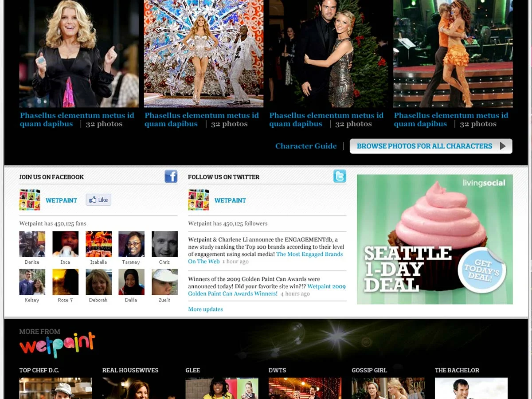The height and width of the screenshot is (399, 532).
Task: Open The Bachelor heading
Action: tap(457, 370)
